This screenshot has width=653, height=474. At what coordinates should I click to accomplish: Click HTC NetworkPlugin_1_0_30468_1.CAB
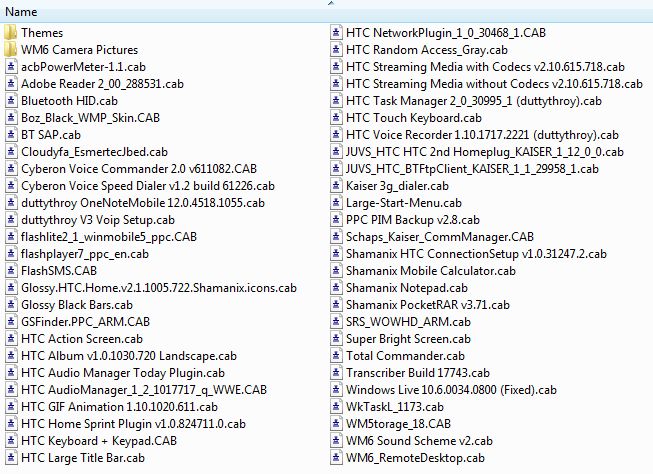tap(446, 32)
